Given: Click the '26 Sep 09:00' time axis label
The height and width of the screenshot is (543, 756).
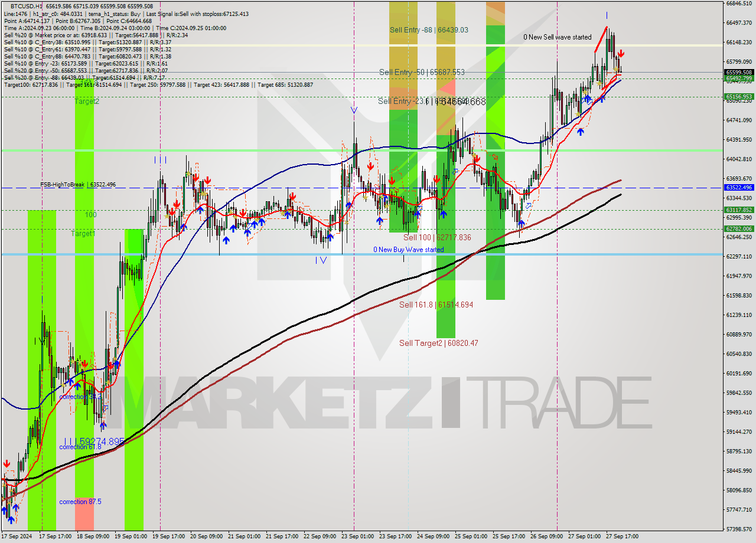Looking at the screenshot, I should [546, 537].
